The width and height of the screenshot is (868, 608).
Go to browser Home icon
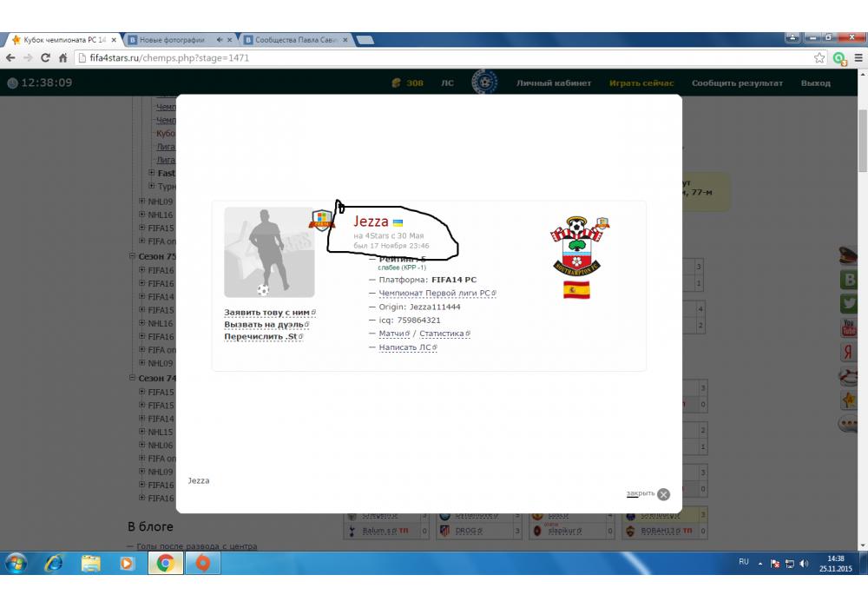(x=63, y=57)
